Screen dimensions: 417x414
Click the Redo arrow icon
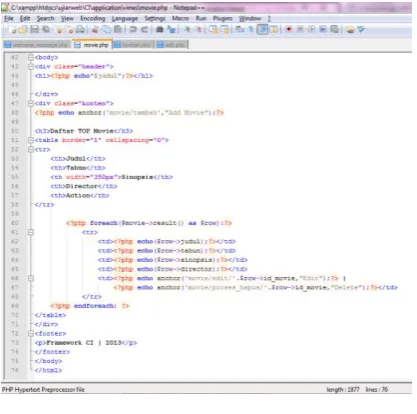click(144, 30)
